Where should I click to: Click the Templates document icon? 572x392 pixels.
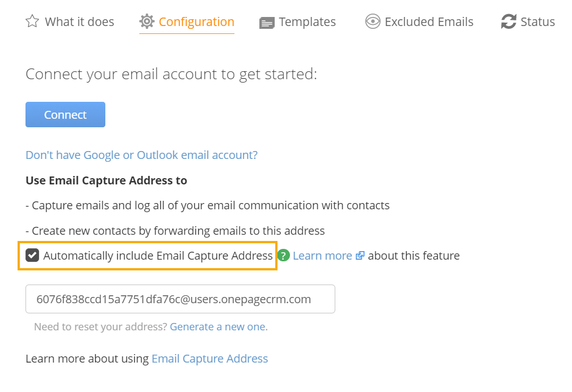pyautogui.click(x=267, y=23)
